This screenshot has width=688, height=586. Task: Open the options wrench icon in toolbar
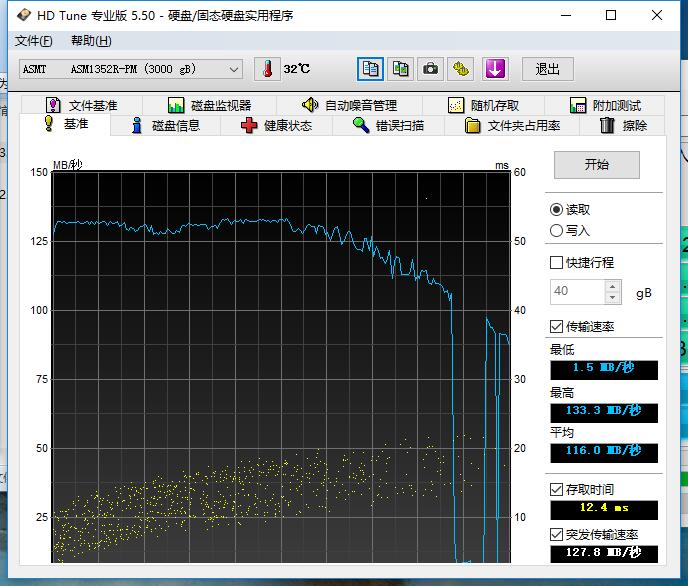[460, 69]
